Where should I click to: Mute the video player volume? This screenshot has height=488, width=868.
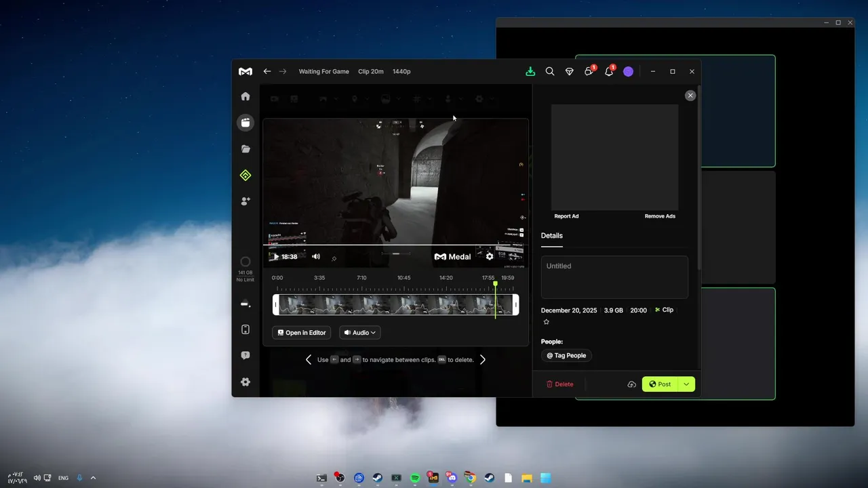tap(316, 256)
